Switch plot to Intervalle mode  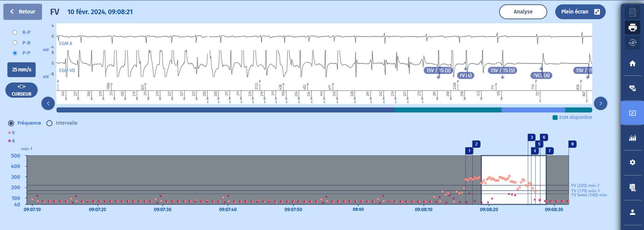click(50, 123)
